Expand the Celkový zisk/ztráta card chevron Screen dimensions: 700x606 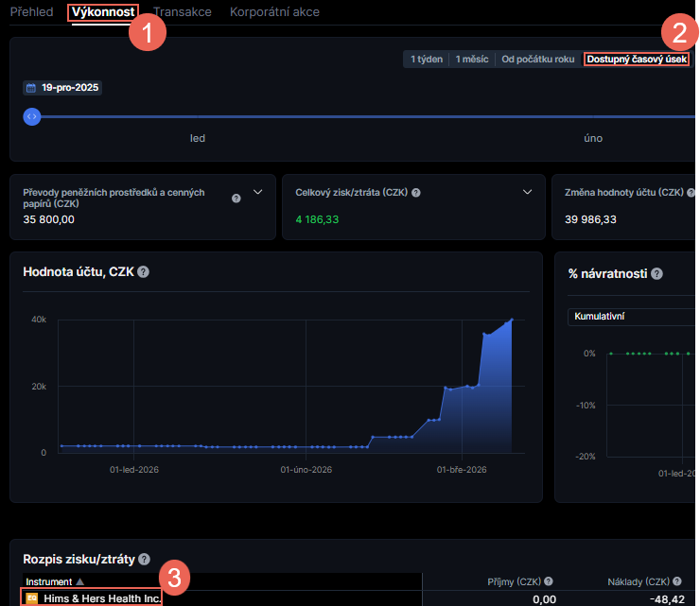click(x=528, y=192)
